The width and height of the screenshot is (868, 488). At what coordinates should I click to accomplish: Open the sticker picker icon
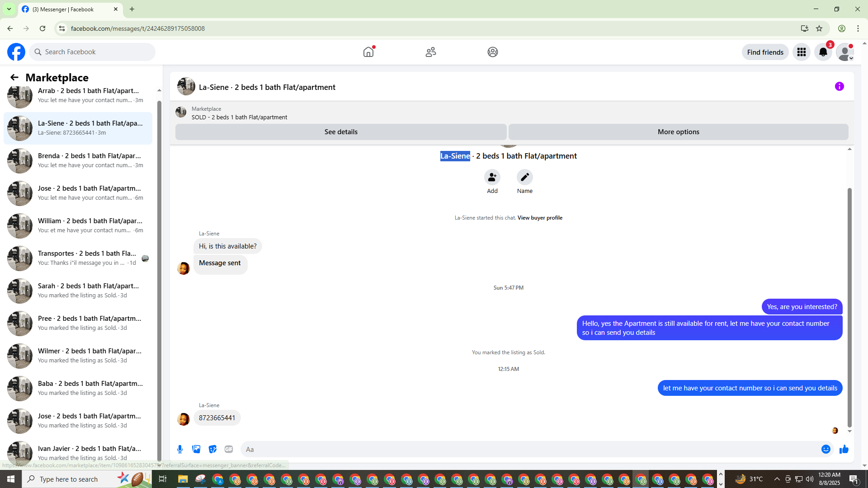pos(212,449)
